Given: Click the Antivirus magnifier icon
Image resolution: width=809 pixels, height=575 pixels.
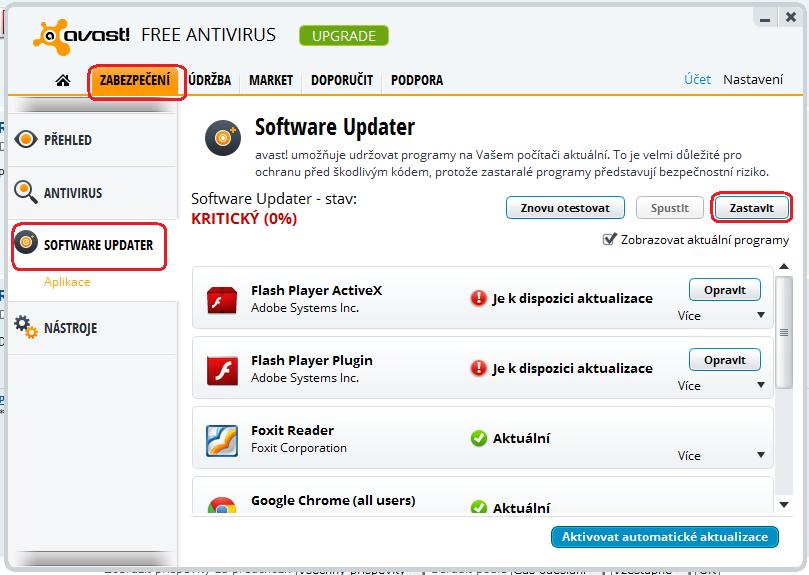Looking at the screenshot, I should [25, 192].
